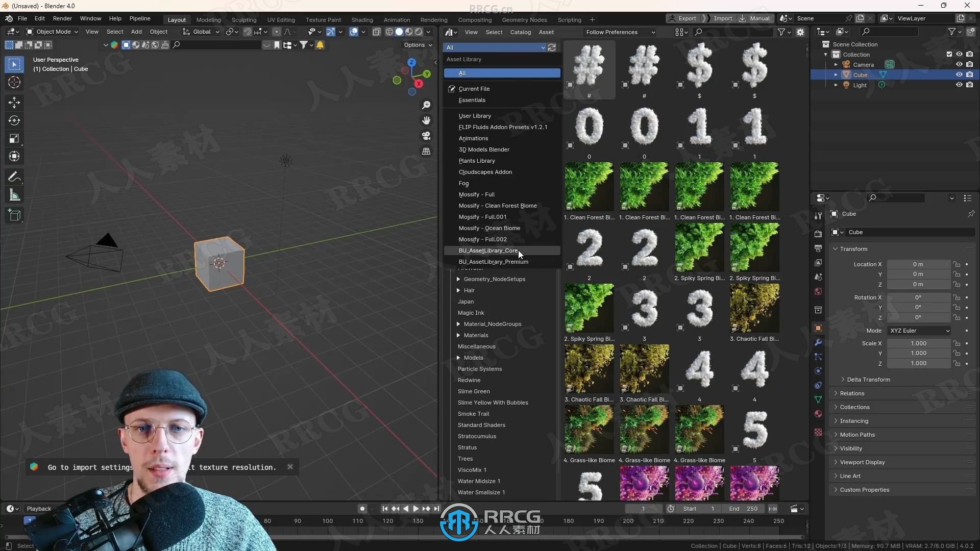
Task: Open the Global transform orientation dropdown
Action: (201, 32)
